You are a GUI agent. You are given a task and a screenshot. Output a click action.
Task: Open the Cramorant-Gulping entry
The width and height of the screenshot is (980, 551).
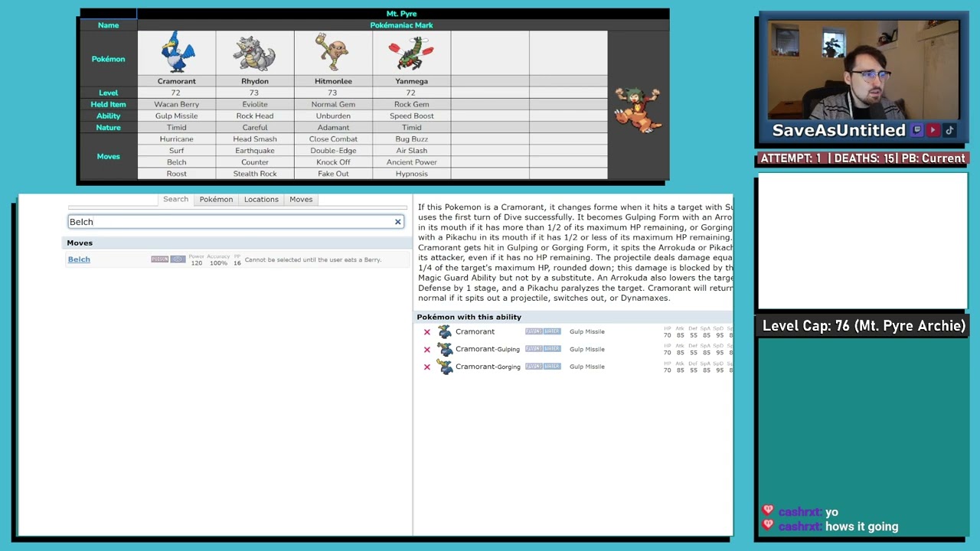click(487, 349)
